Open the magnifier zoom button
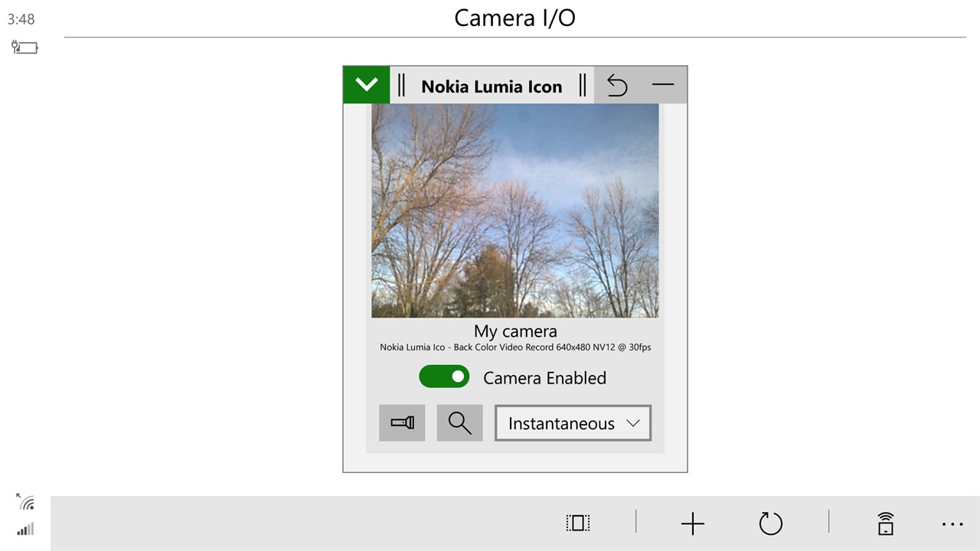 [459, 422]
